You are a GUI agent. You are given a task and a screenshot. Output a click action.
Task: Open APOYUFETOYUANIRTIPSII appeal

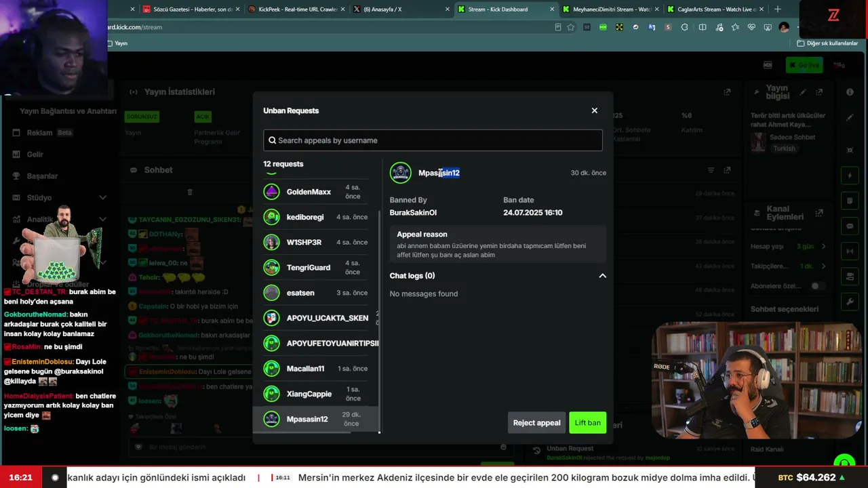(x=316, y=343)
